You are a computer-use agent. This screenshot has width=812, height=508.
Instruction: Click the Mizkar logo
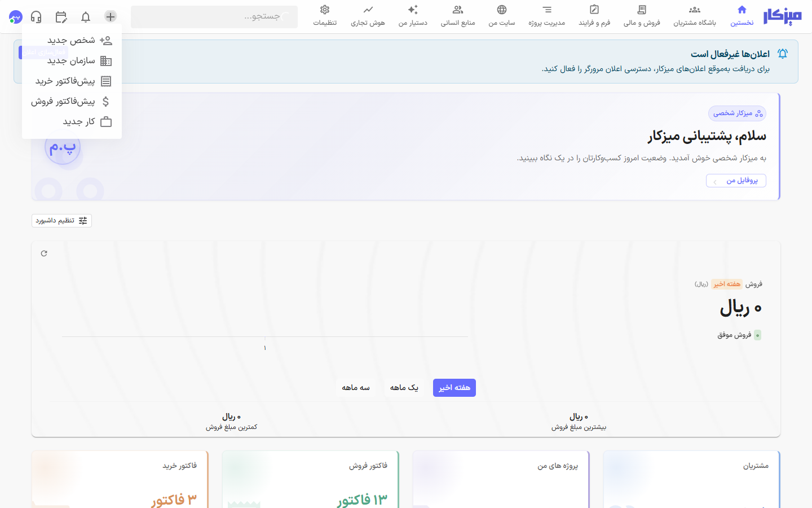(782, 17)
